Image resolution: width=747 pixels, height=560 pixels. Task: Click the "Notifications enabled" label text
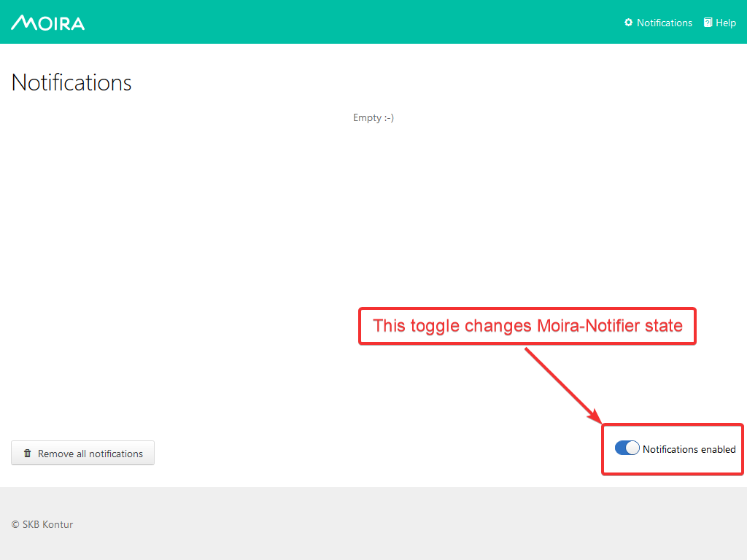[x=689, y=449]
